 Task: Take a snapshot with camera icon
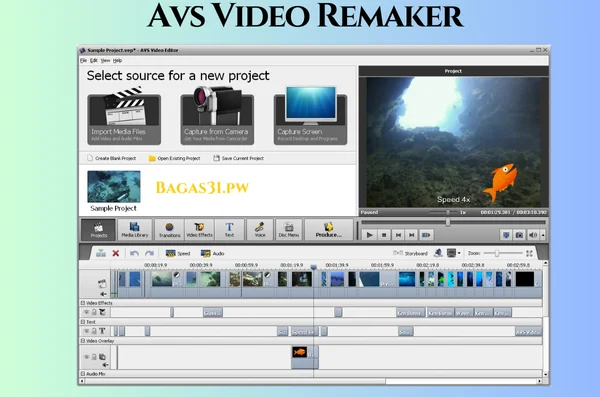pos(519,235)
